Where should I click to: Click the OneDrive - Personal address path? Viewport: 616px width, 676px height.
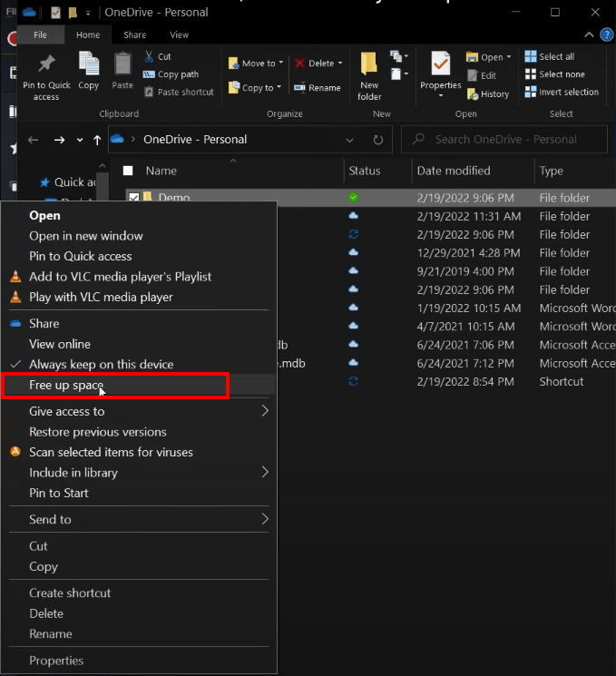(195, 139)
